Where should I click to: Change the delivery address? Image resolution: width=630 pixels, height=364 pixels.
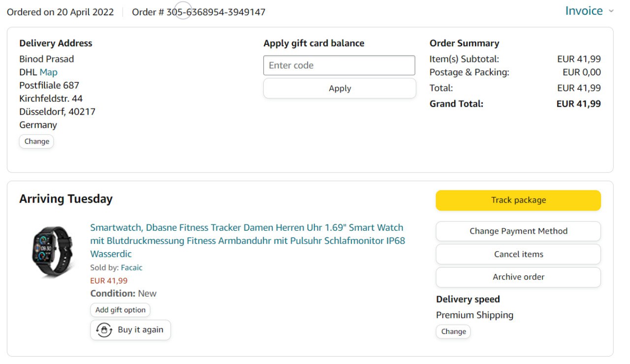point(36,141)
